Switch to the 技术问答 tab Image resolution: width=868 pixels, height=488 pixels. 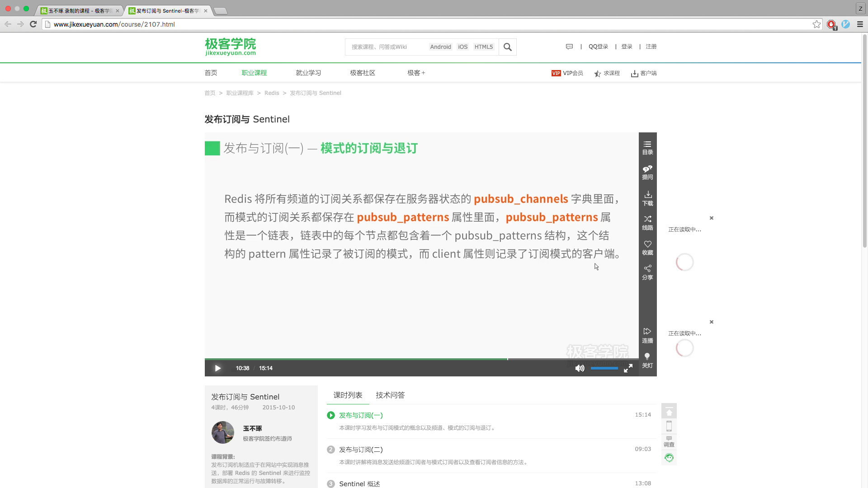pos(390,395)
